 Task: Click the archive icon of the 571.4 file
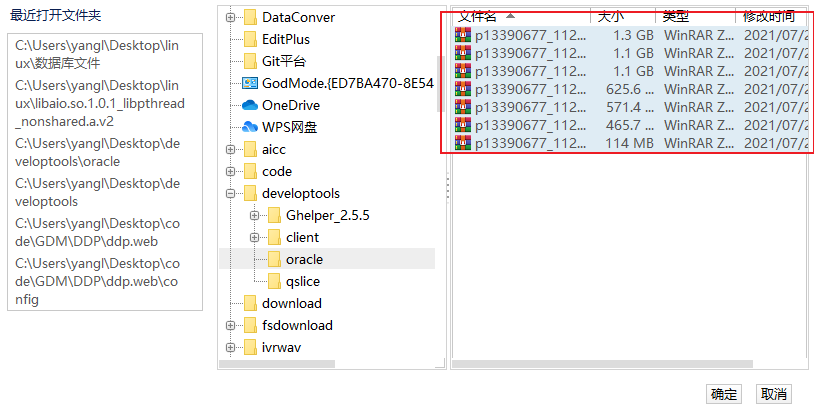click(462, 107)
